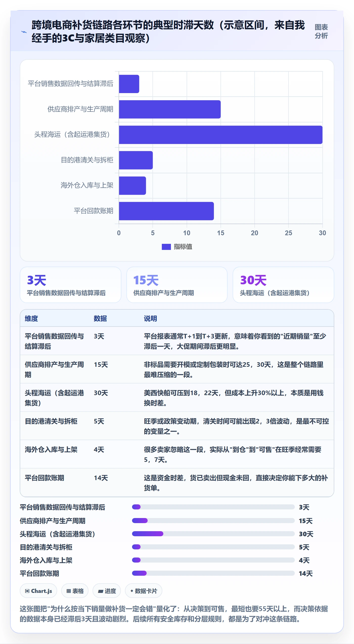Click the 说明 column header
Viewport: 354px width, 644px height.
tap(150, 318)
